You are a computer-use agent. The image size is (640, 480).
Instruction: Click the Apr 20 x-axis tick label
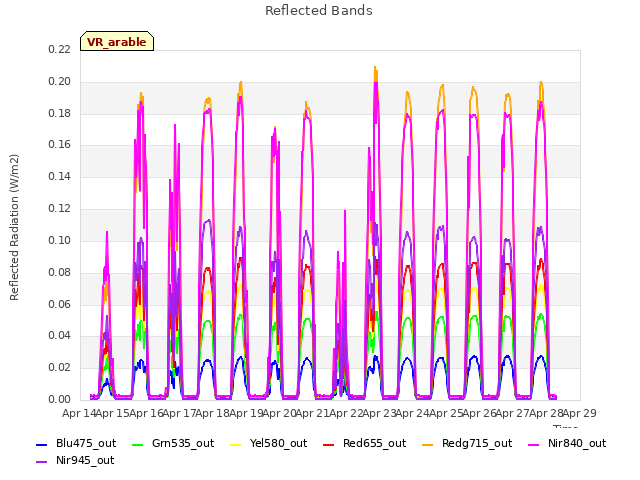tap(280, 413)
